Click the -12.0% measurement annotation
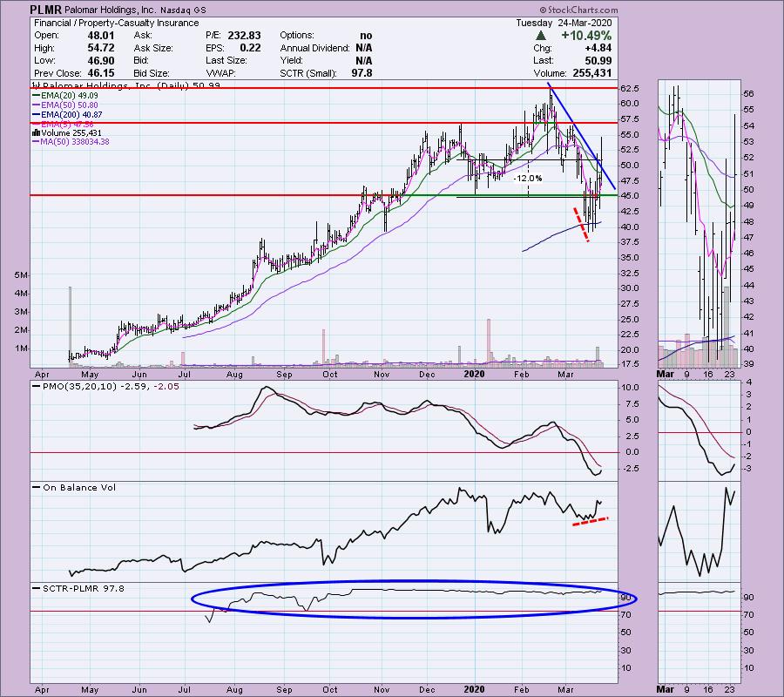 528,179
